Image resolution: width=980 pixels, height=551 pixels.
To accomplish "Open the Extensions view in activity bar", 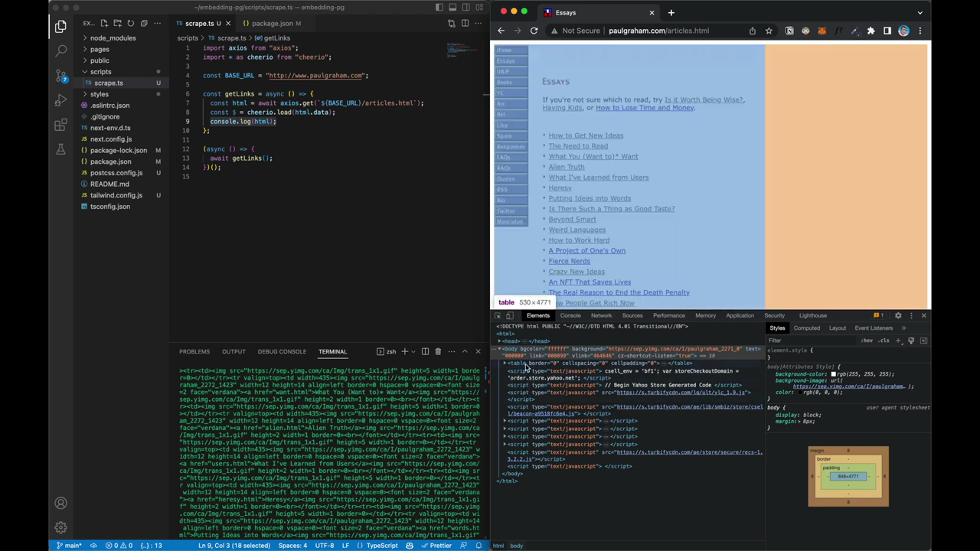I will (x=60, y=125).
